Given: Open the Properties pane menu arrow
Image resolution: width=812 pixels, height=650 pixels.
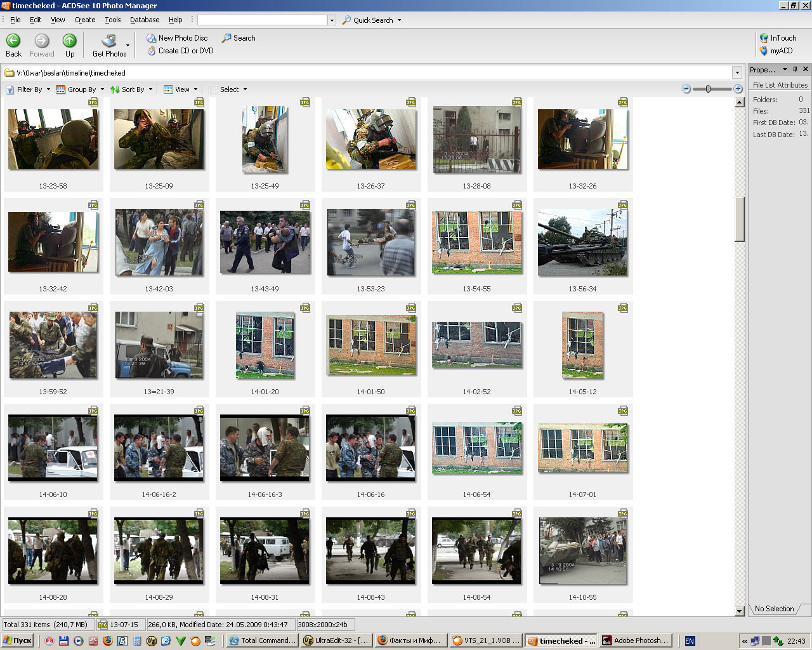Looking at the screenshot, I should [x=785, y=69].
